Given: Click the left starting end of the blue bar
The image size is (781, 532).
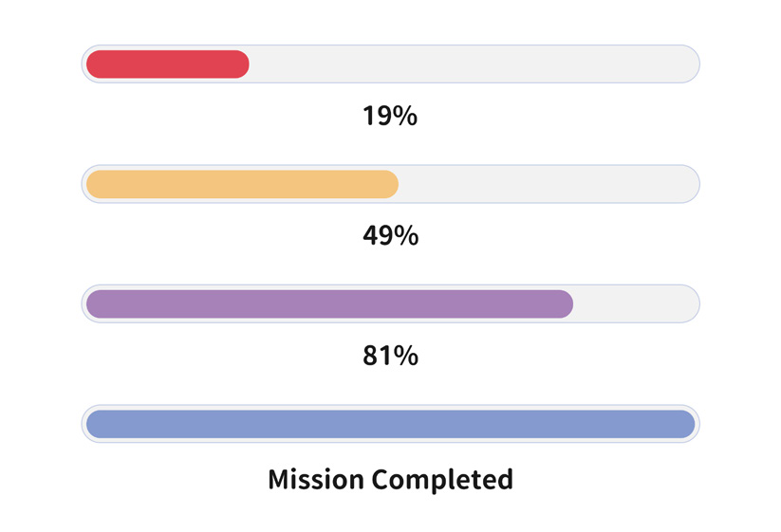Looking at the screenshot, I should (x=94, y=424).
